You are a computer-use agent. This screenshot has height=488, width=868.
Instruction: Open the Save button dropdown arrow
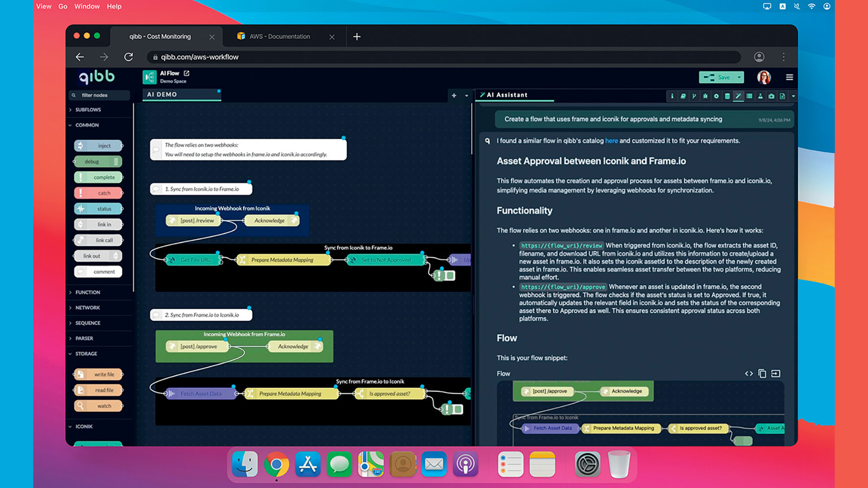point(739,77)
